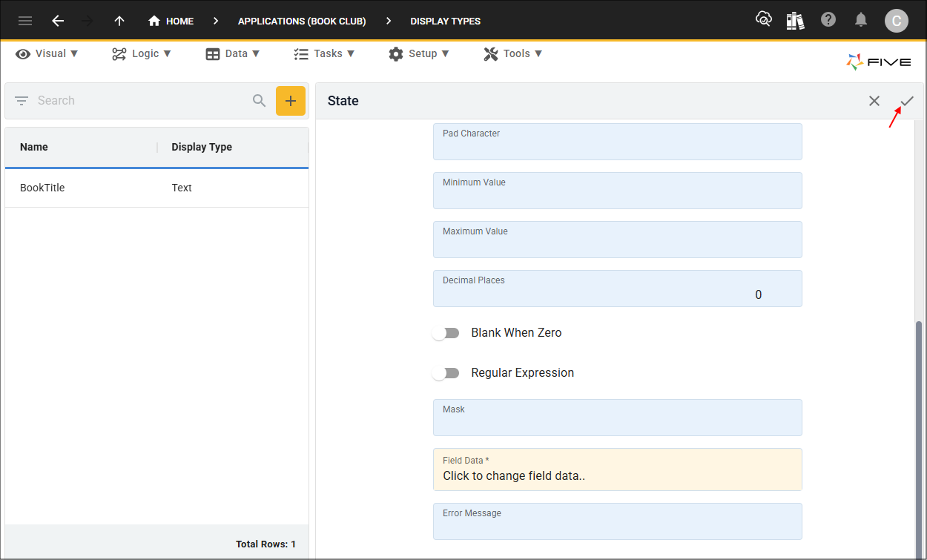Click the Minimum Value field

tap(618, 191)
